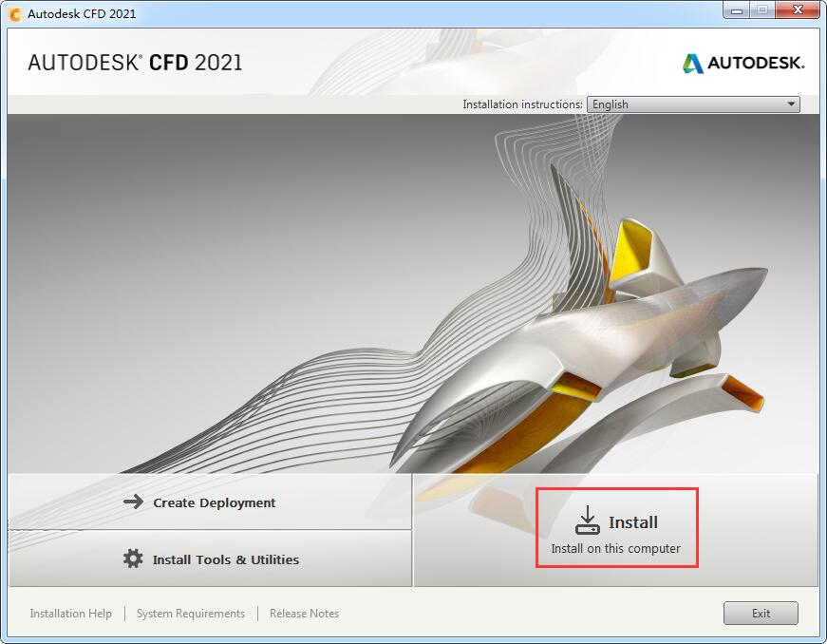This screenshot has width=827, height=644.
Task: Close the Autodesk CFD 2021 installer
Action: 798,10
